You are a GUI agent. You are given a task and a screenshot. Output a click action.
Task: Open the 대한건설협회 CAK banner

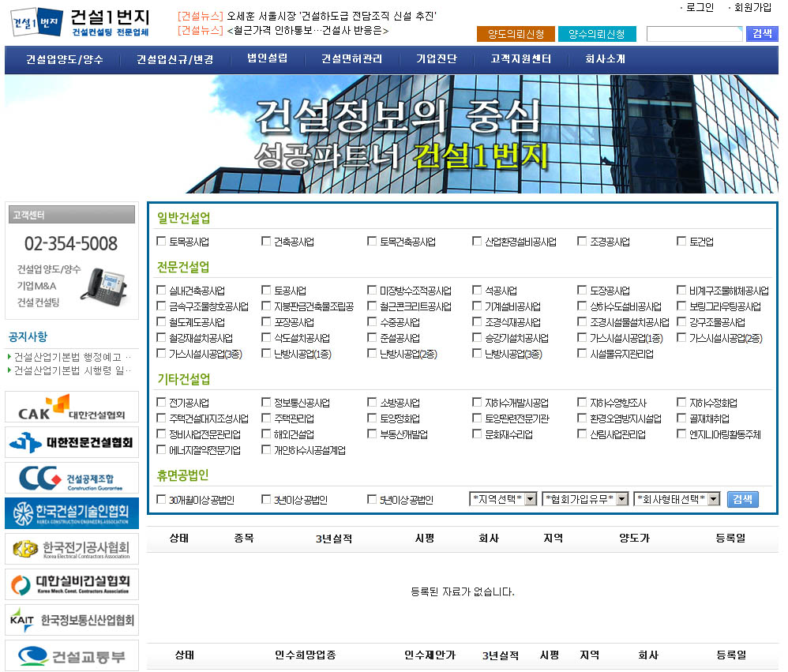[x=72, y=407]
